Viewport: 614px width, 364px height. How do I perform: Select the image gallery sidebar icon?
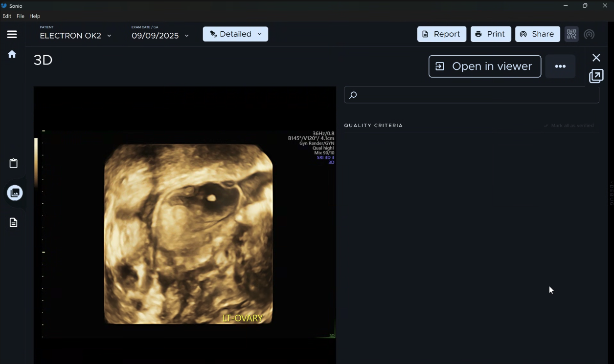coord(15,193)
